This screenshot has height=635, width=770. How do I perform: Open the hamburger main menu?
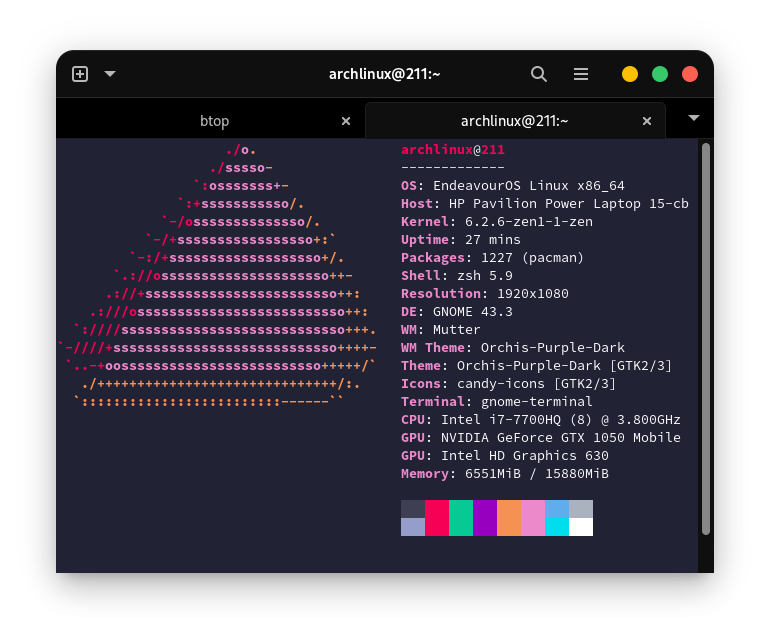(581, 74)
